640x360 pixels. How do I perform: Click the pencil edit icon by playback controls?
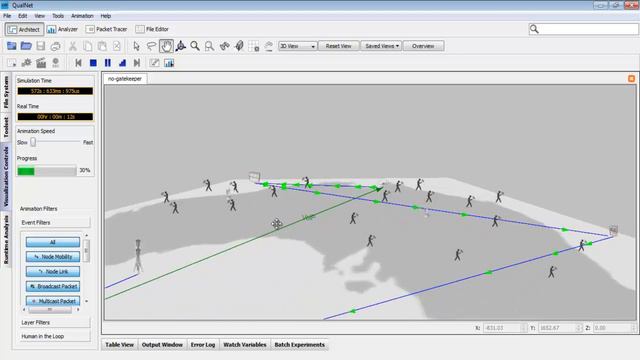(x=154, y=63)
